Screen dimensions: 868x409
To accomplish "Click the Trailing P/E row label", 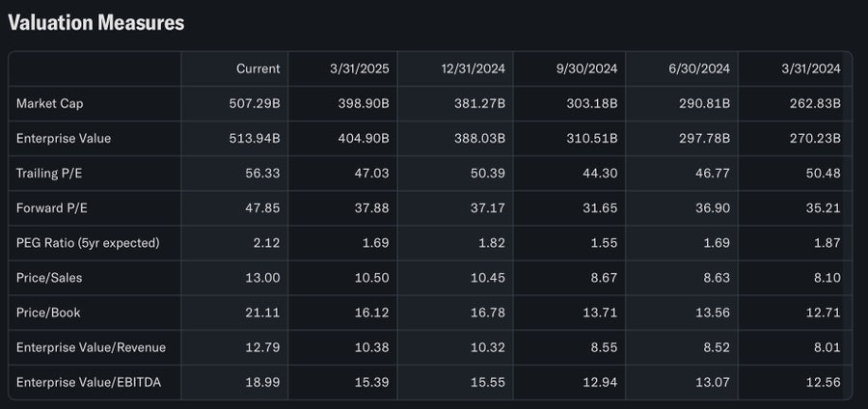I will click(49, 174).
